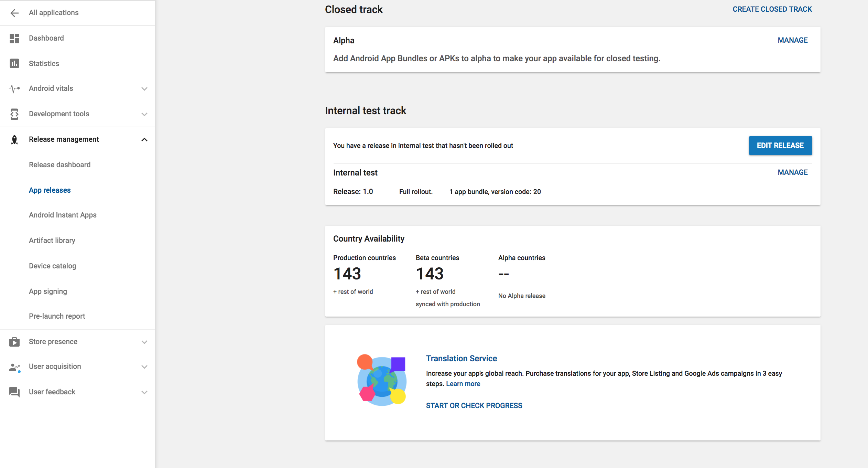The height and width of the screenshot is (468, 868).
Task: Open the Dashboard menu item
Action: (x=46, y=38)
